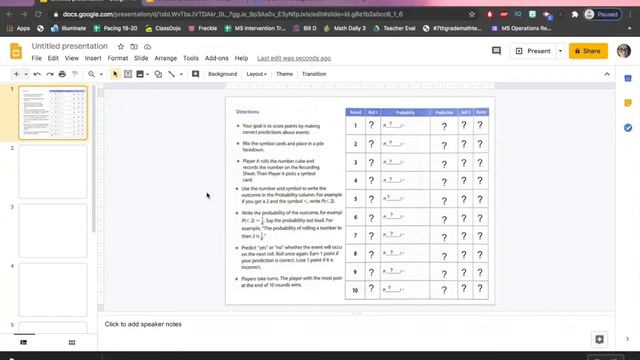The width and height of the screenshot is (640, 360).
Task: Click the Untitled presentation title field
Action: (70, 46)
